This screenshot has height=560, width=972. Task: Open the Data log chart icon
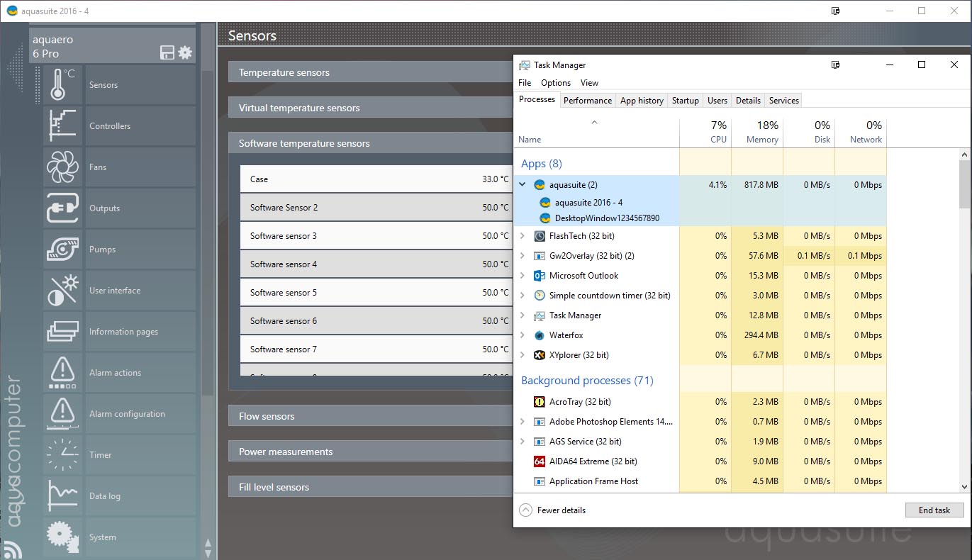[x=62, y=496]
